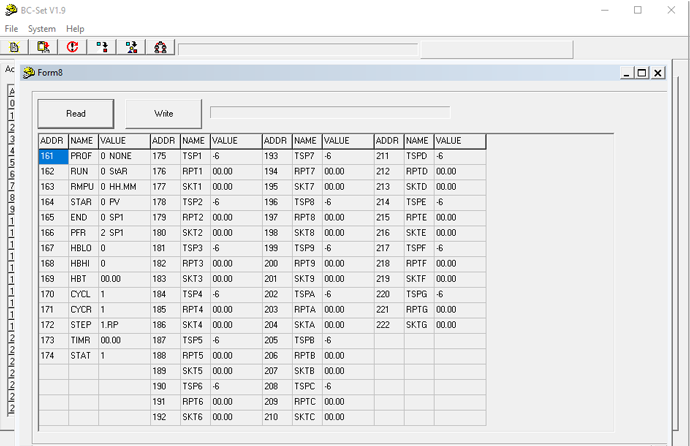Select the value cell '0 PV'
The height and width of the screenshot is (446, 690).
click(124, 202)
